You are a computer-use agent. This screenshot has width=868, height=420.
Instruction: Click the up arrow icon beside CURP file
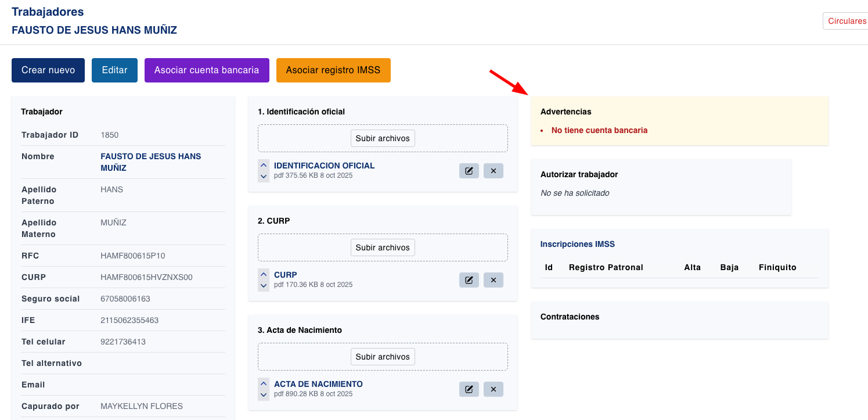264,274
